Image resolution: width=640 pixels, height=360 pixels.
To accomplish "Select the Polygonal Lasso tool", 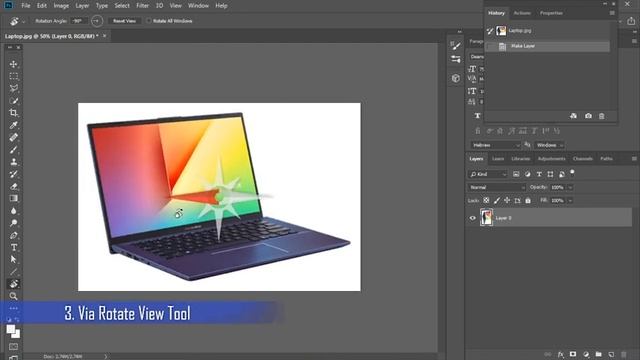I will [x=13, y=88].
